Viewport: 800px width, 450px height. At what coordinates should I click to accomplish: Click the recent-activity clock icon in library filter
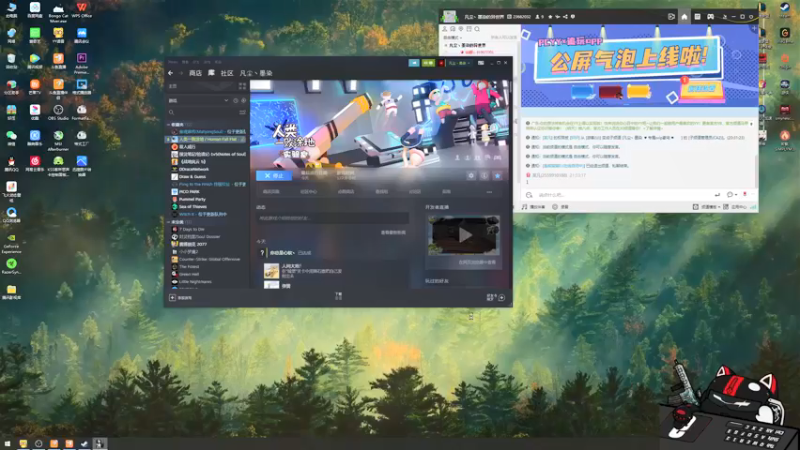coord(235,101)
